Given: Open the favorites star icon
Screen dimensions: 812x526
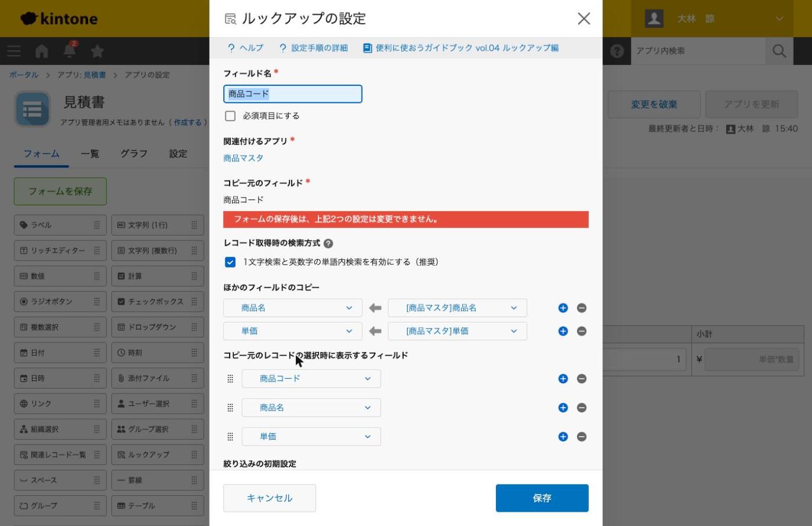Looking at the screenshot, I should [98, 51].
